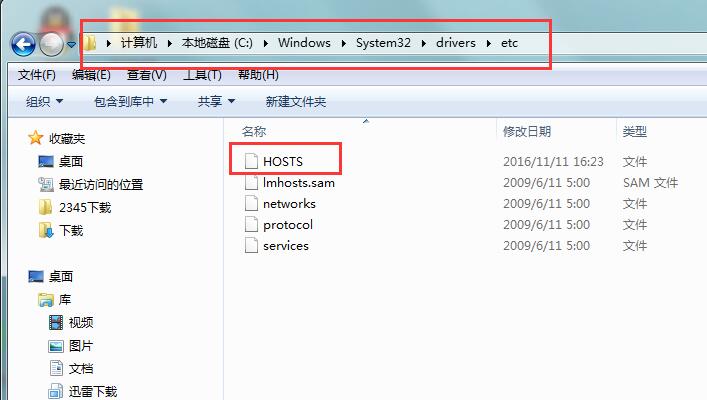Viewport: 707px width, 400px height.
Task: Open the HOSTS file icon
Action: 251,161
